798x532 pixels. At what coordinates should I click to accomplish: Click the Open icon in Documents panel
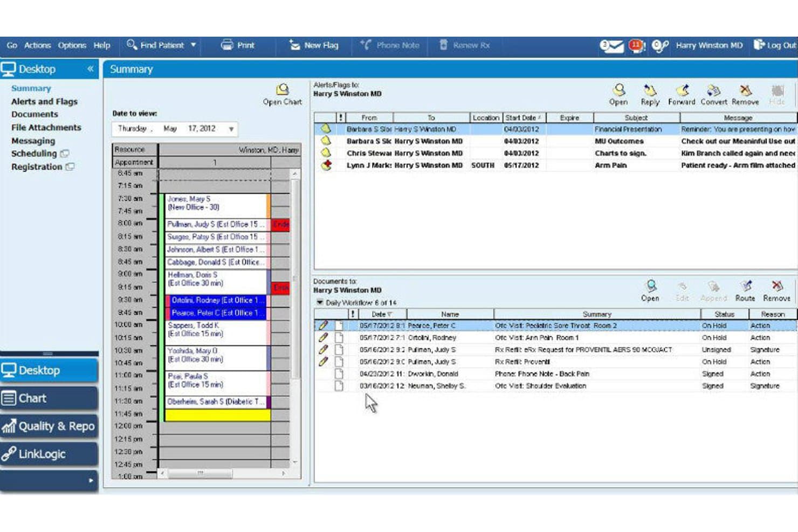pyautogui.click(x=650, y=291)
